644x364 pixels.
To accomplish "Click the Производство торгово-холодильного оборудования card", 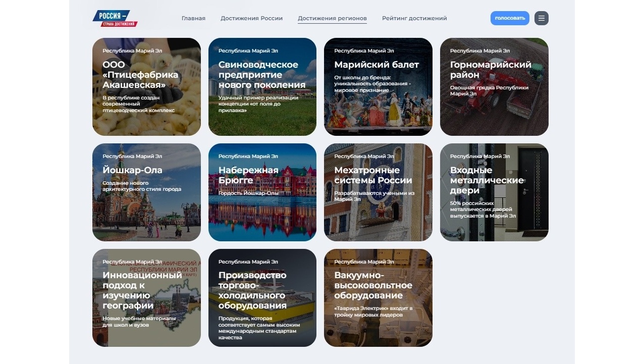I will pyautogui.click(x=262, y=298).
